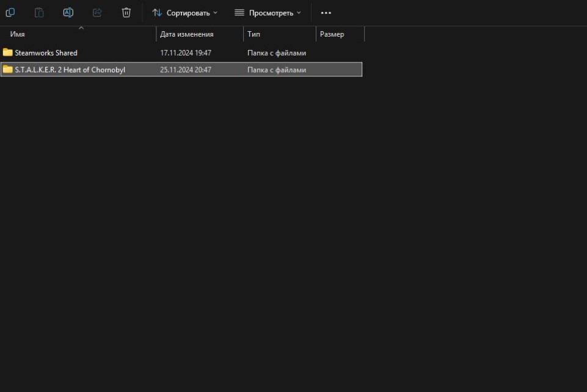Viewport: 587px width, 392px height.
Task: Click the Steamworks Shared folder icon
Action: coord(8,53)
